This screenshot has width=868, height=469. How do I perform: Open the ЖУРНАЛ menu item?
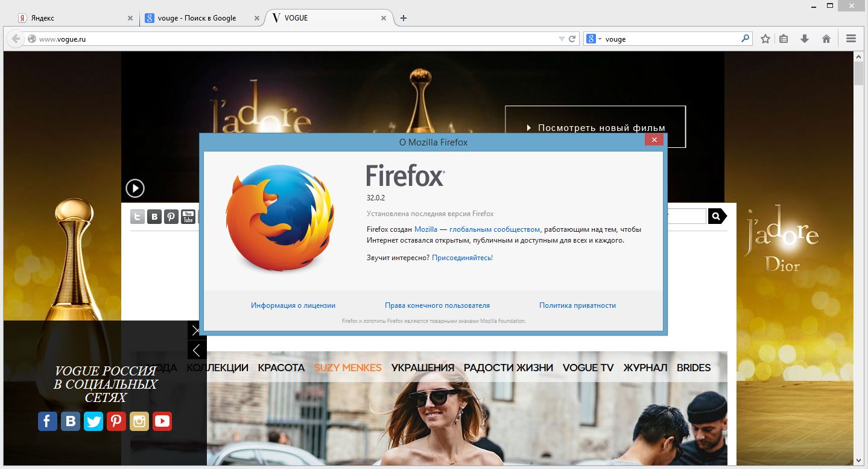(645, 368)
